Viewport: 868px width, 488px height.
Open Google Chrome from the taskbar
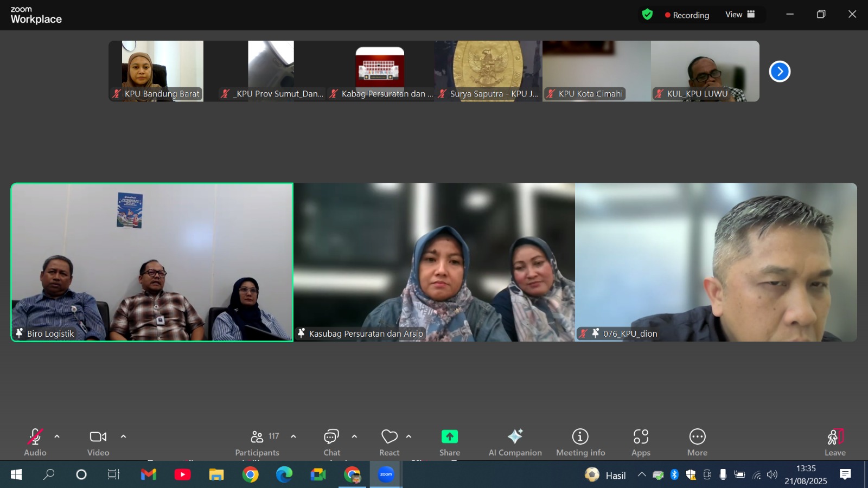250,475
